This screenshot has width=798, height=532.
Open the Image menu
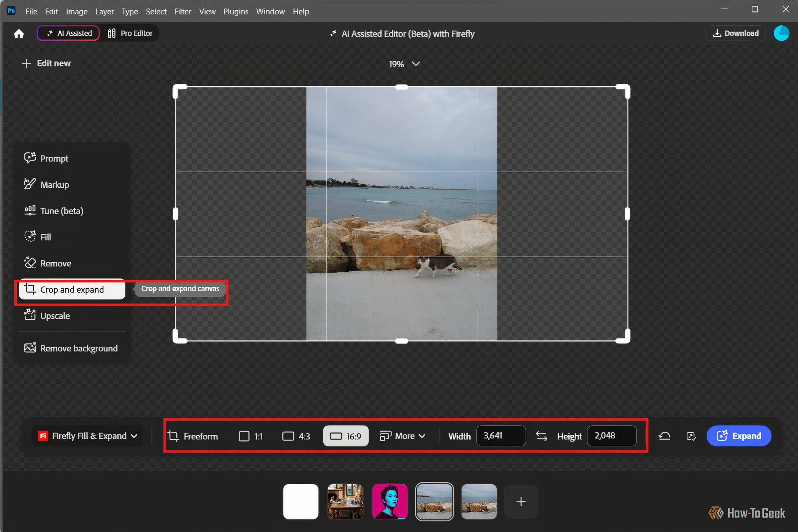tap(77, 11)
